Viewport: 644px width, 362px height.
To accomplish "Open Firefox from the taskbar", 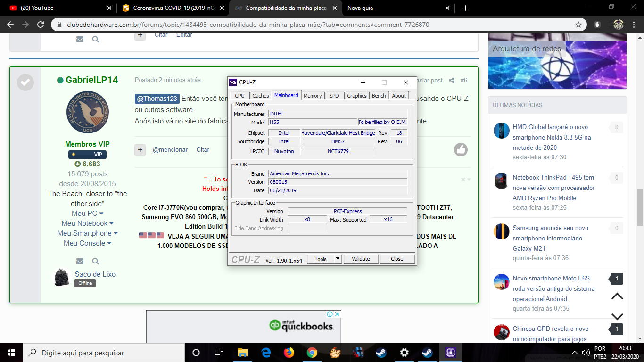I will (289, 353).
